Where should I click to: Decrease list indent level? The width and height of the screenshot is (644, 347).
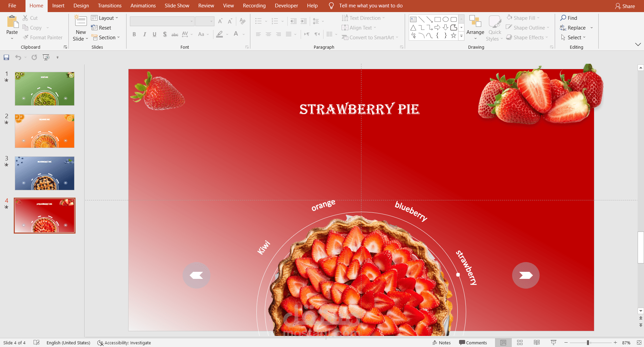(x=294, y=21)
